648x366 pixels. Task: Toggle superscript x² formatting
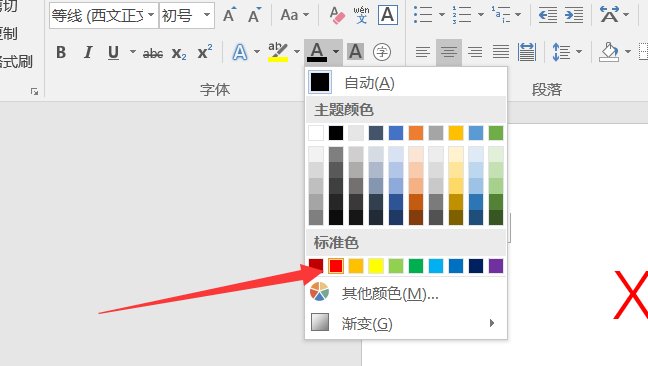coord(205,52)
